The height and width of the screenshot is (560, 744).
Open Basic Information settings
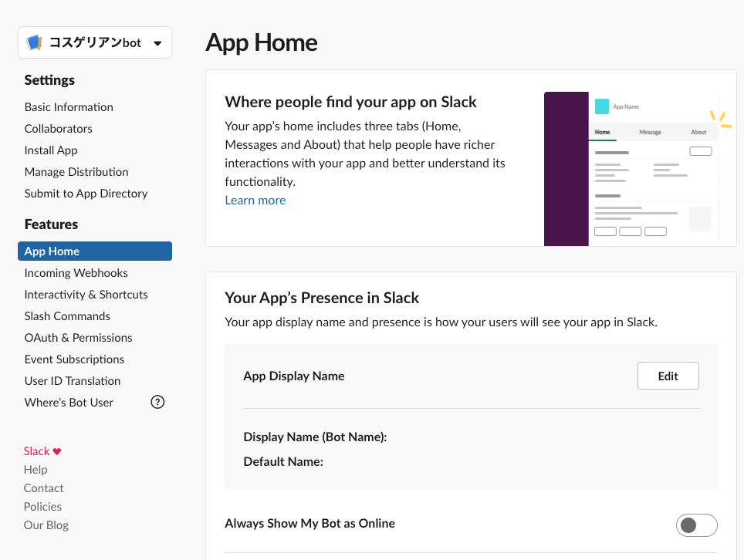[69, 107]
